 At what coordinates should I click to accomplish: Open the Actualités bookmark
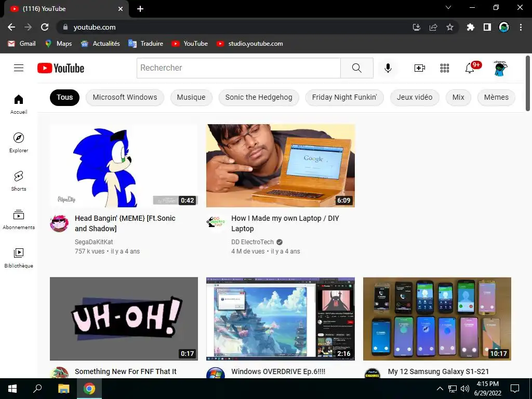(x=100, y=44)
